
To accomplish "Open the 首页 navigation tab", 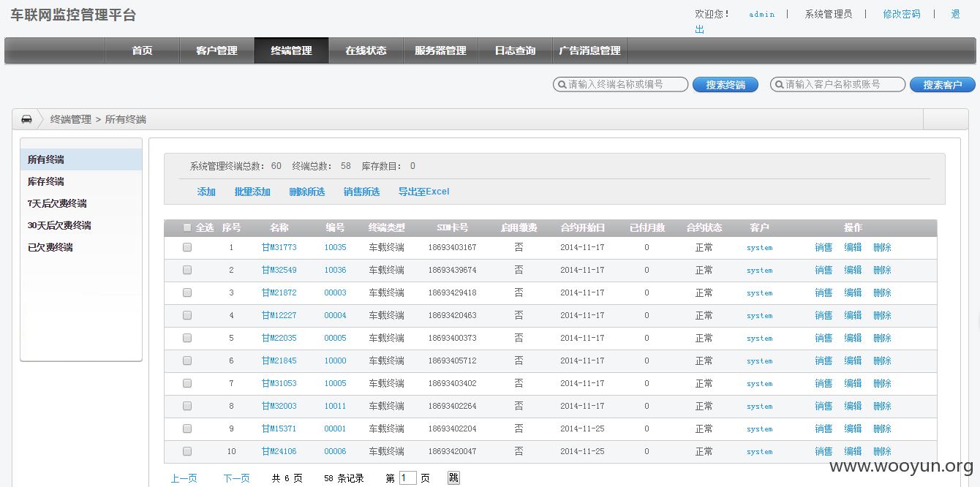I will [x=143, y=50].
